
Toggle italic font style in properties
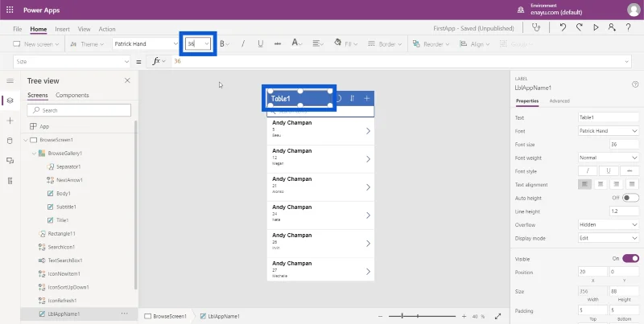(x=588, y=171)
